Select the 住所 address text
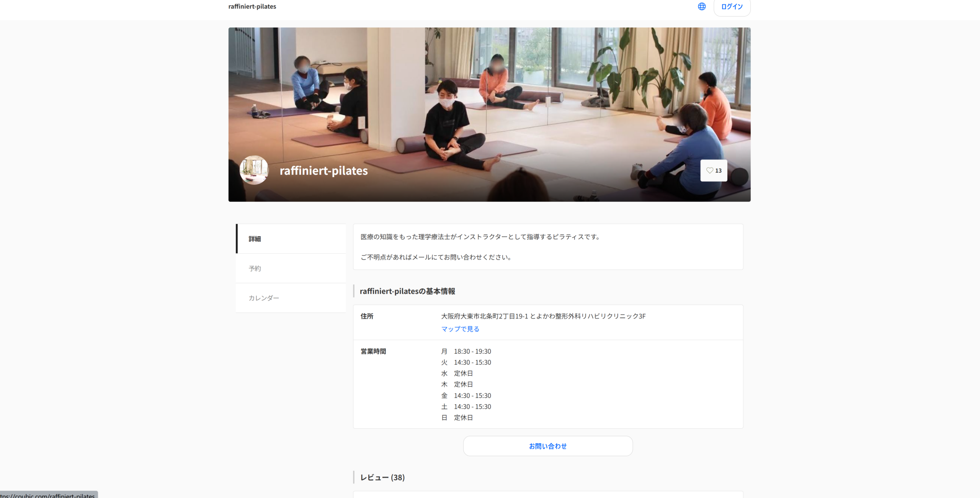The image size is (980, 498). [367, 316]
